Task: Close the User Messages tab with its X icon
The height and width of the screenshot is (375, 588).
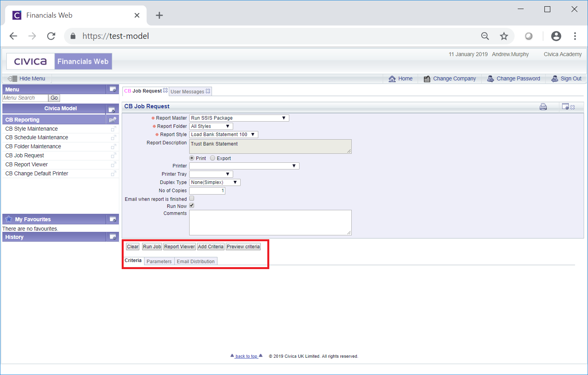Action: [208, 91]
